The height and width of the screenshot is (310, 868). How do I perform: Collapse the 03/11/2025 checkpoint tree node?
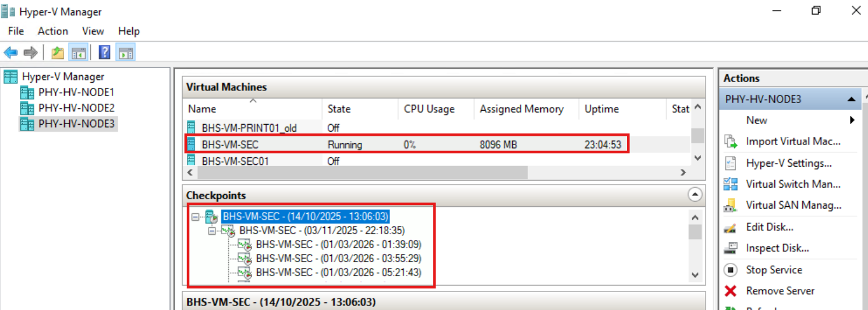point(212,231)
